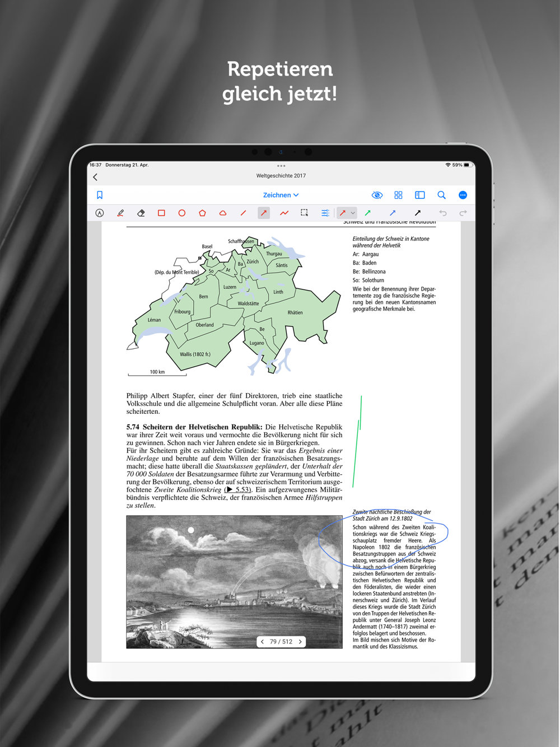Expand the red arrow preset dropdown

(x=353, y=213)
